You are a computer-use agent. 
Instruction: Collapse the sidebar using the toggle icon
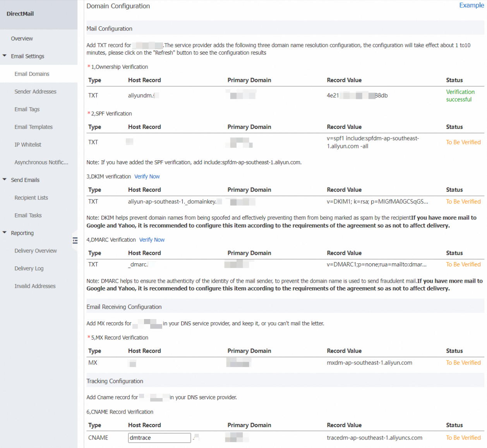click(x=75, y=240)
